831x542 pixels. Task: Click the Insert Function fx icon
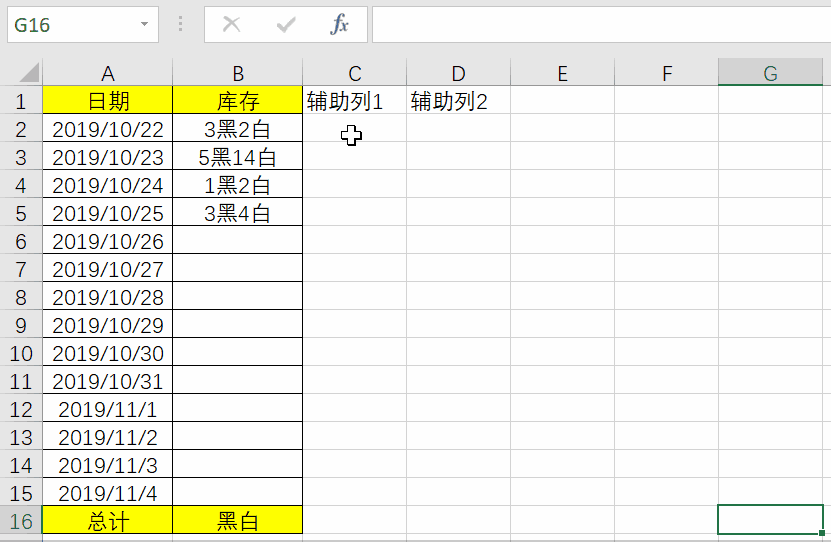(x=339, y=24)
